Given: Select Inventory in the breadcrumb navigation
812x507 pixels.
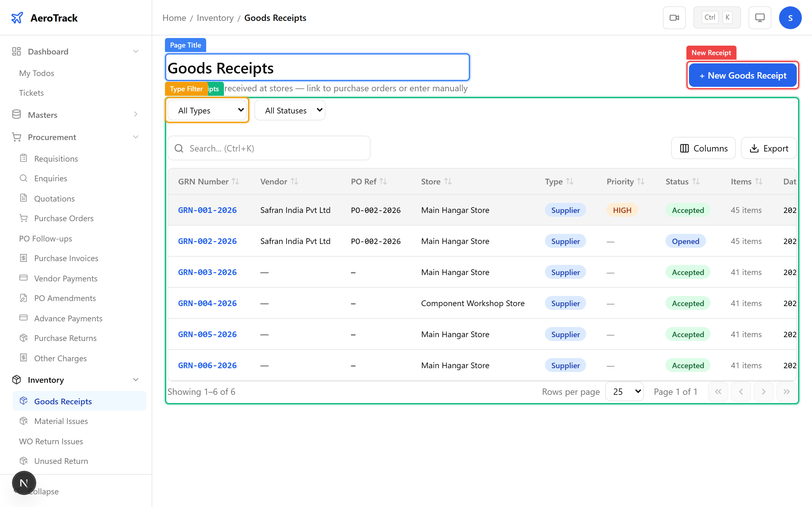Looking at the screenshot, I should pos(215,17).
